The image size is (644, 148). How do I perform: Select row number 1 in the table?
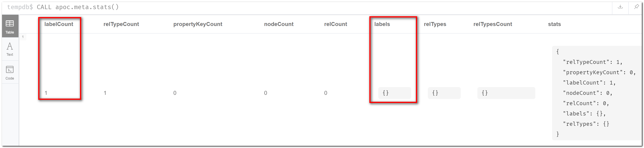click(23, 37)
